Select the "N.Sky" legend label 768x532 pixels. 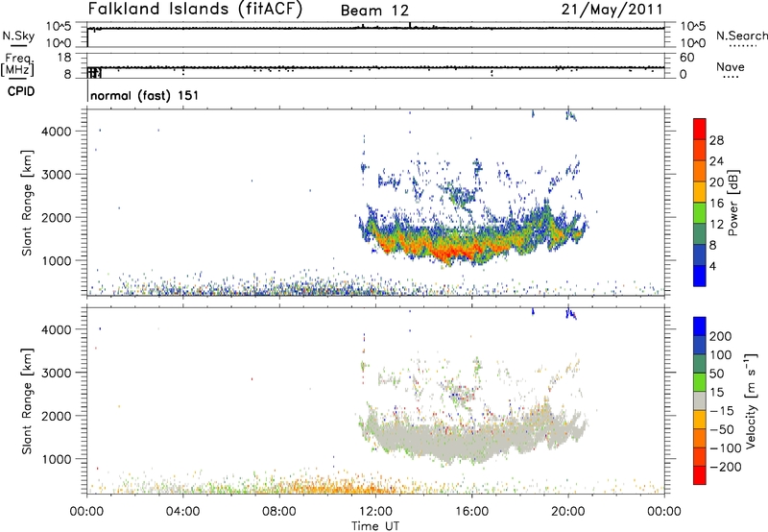coord(18,36)
